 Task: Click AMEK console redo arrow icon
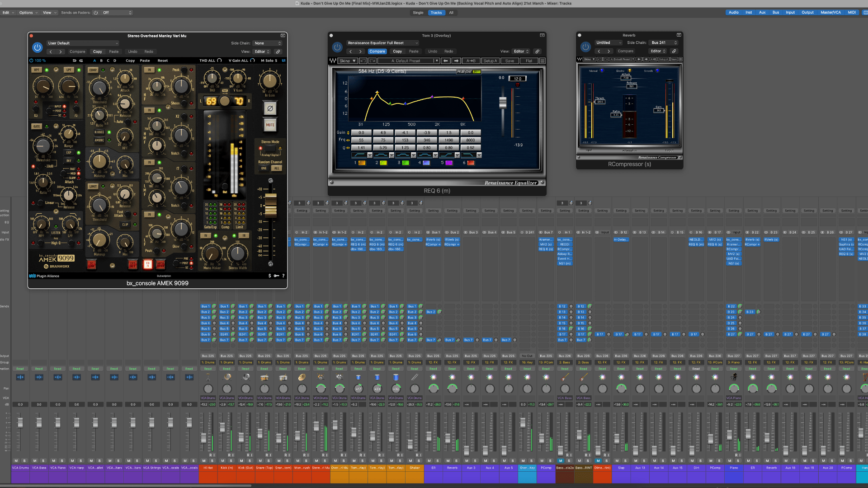tap(81, 61)
